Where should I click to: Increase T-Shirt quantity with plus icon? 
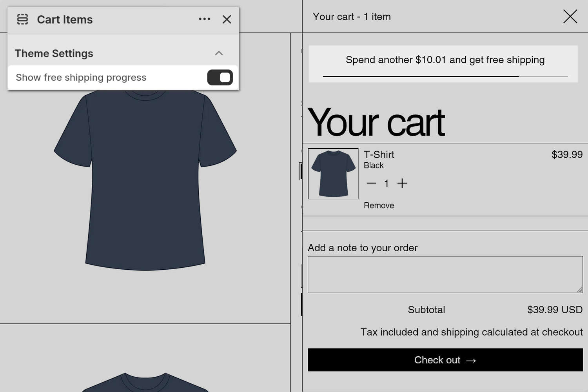pyautogui.click(x=402, y=183)
